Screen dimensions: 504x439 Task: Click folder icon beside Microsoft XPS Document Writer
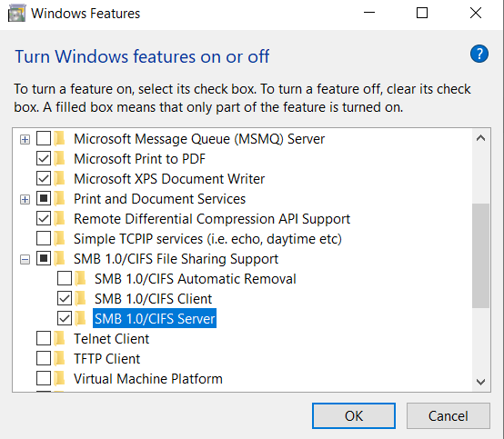point(60,178)
